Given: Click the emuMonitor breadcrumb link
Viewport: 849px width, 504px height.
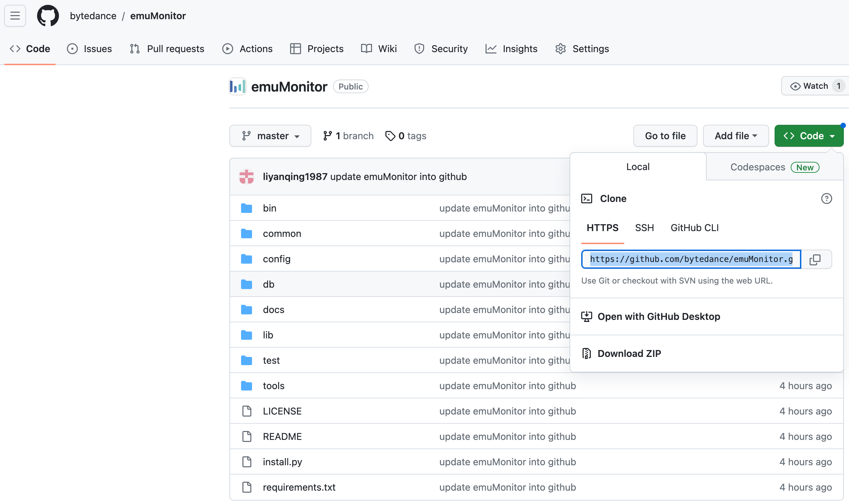Looking at the screenshot, I should click(158, 16).
